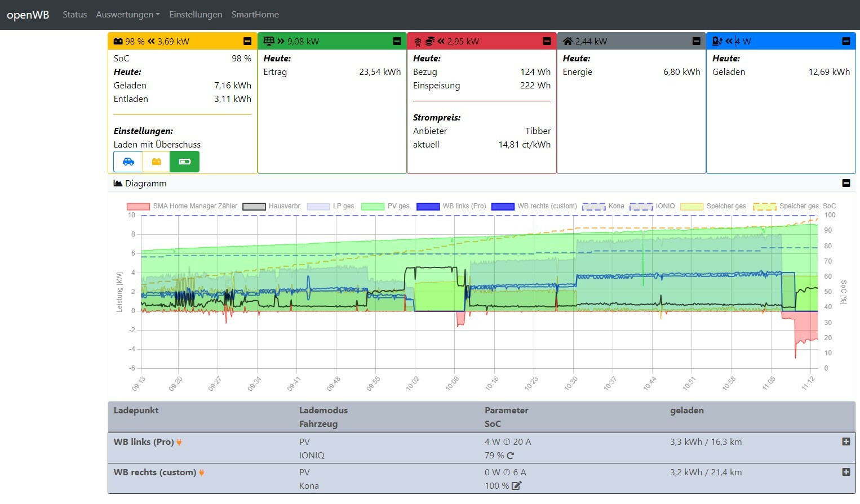Expand WB links (Pro) row details
Screen dimensions: 860x504
[x=846, y=441]
